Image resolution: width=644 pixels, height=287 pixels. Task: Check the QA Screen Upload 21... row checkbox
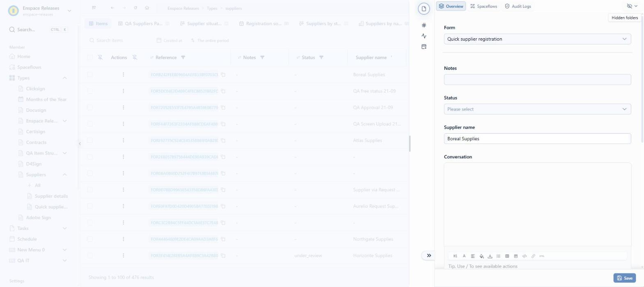click(90, 124)
